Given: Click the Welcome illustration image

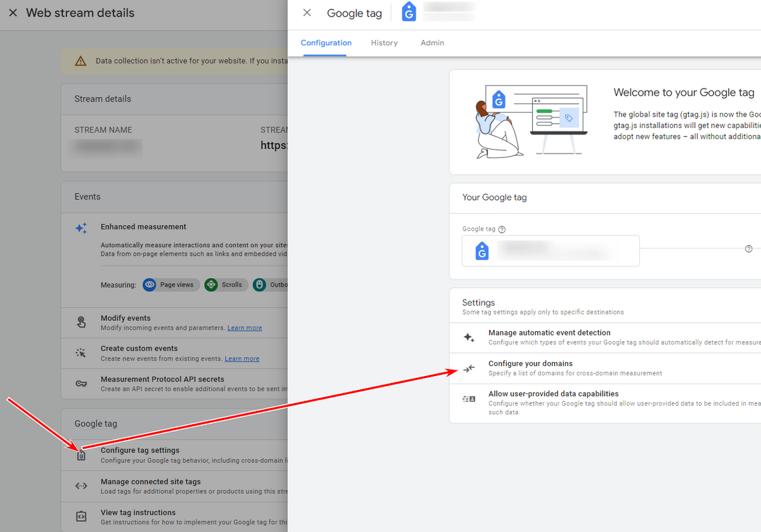Looking at the screenshot, I should pos(531,120).
